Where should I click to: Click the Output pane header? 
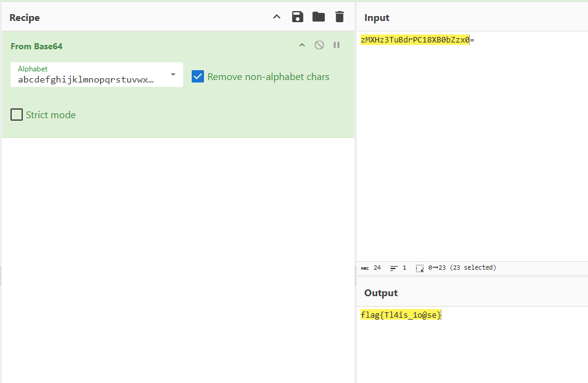381,293
